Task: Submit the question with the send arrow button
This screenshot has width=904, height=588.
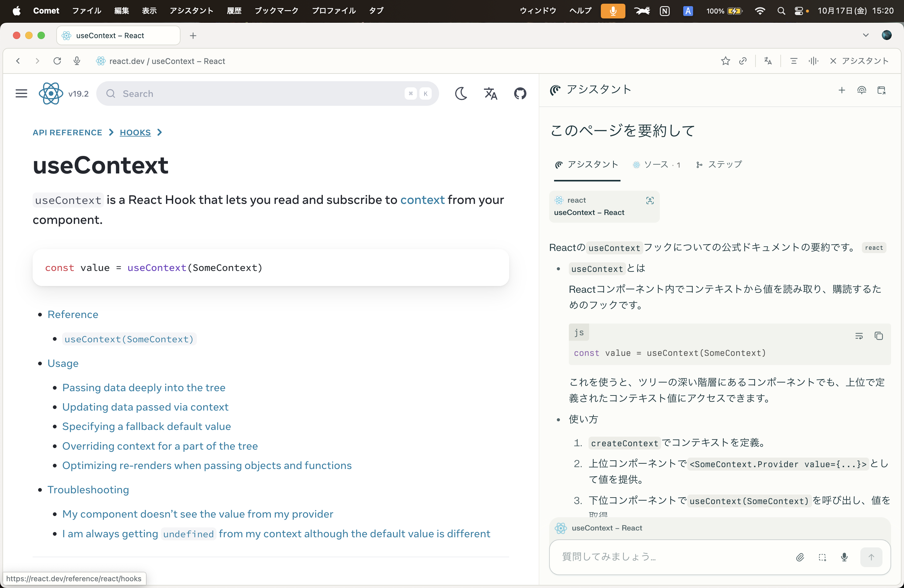Action: [871, 557]
